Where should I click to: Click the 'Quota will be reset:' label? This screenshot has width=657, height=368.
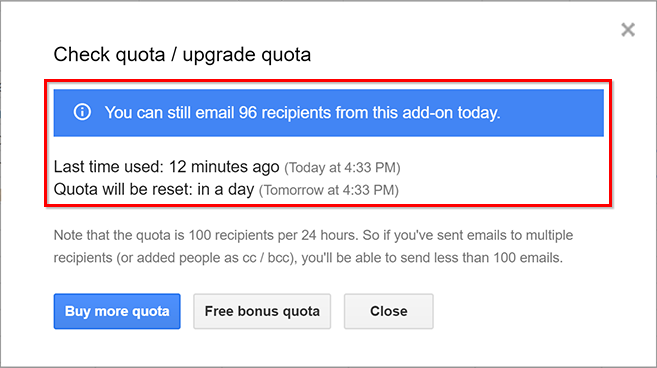pos(123,189)
